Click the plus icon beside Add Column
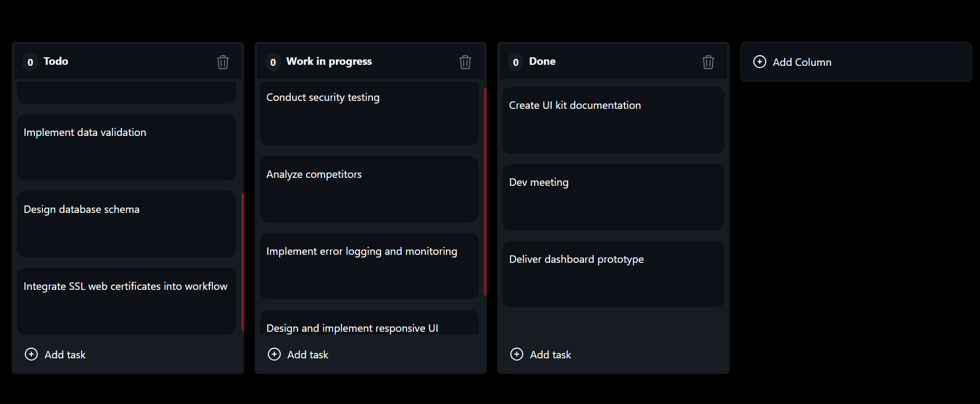980x404 pixels. [760, 62]
